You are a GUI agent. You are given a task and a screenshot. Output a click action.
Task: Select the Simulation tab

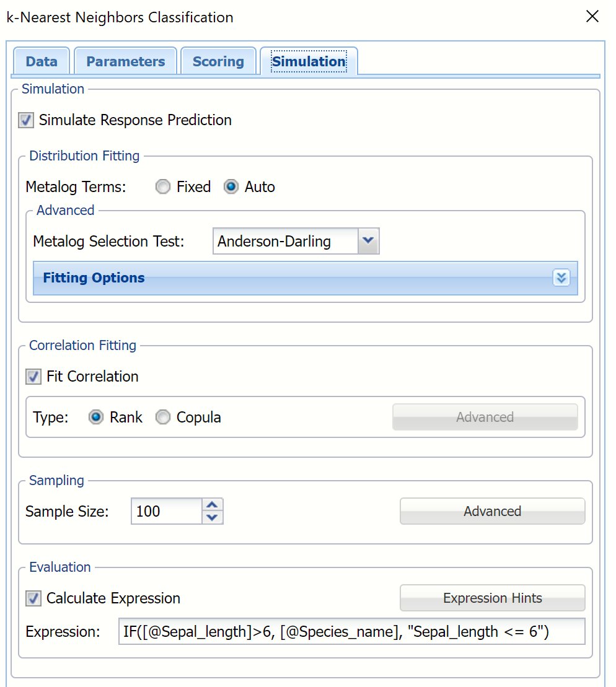coord(309,62)
